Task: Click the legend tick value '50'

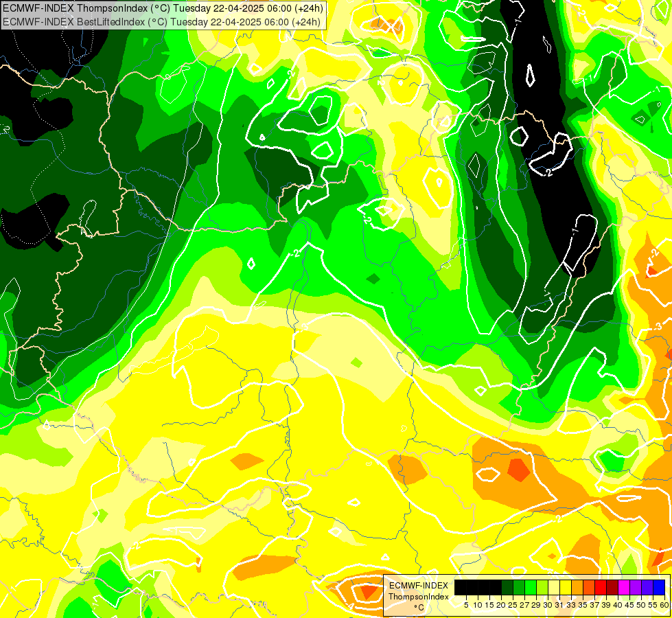Action: (642, 605)
